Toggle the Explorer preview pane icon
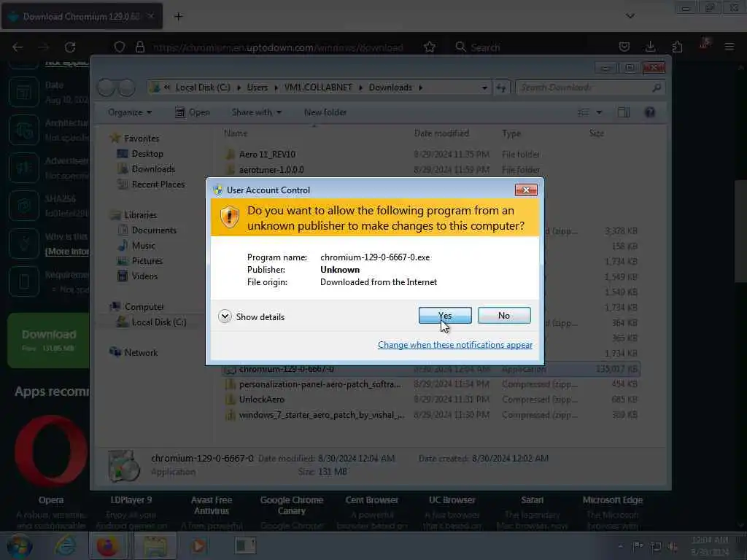The width and height of the screenshot is (747, 560). pyautogui.click(x=623, y=112)
